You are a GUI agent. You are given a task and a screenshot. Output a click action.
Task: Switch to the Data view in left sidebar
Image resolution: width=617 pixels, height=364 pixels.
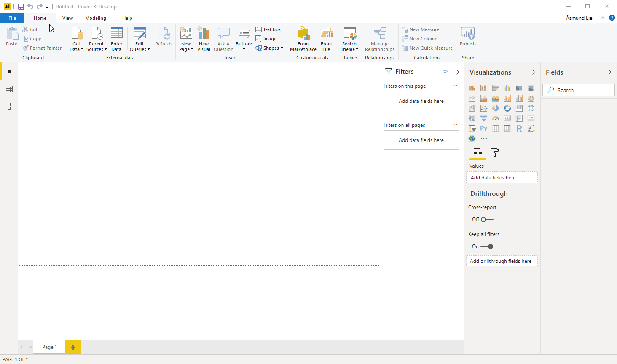(9, 89)
